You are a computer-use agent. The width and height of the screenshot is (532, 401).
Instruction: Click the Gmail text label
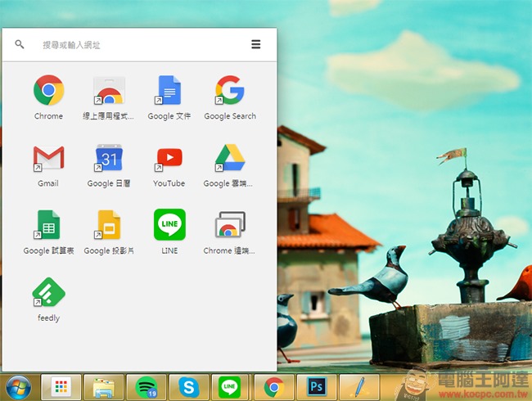[x=48, y=183]
